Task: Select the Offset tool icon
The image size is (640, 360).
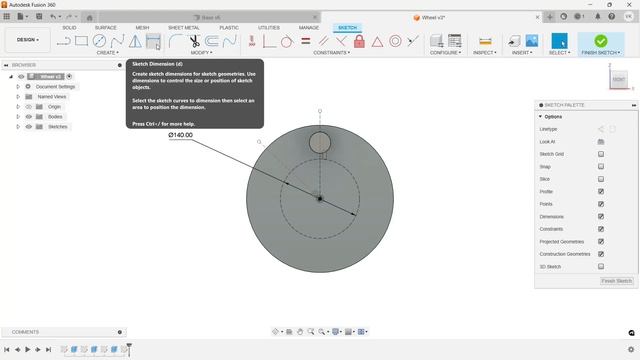Action: (x=212, y=41)
